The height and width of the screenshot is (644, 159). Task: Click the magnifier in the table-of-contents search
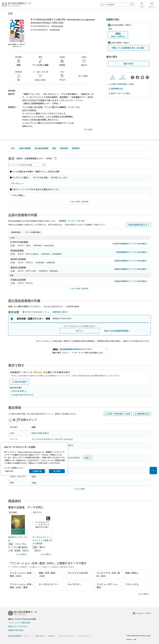44,165
